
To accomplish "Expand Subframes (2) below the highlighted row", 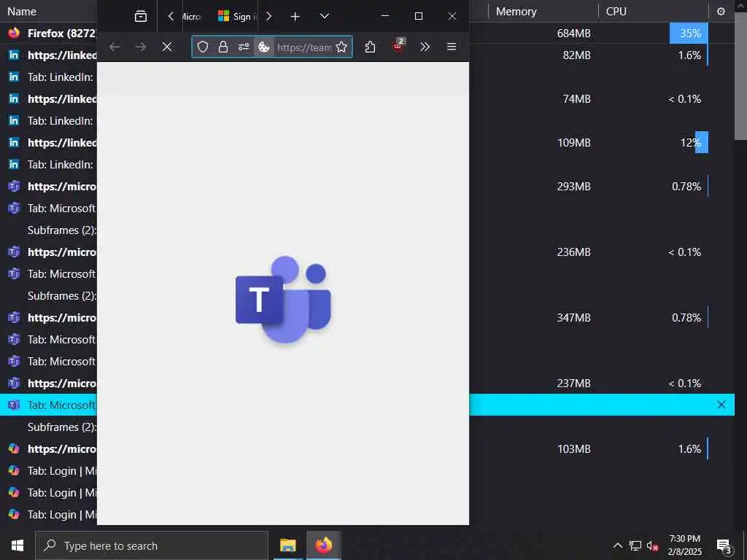I will pos(62,427).
